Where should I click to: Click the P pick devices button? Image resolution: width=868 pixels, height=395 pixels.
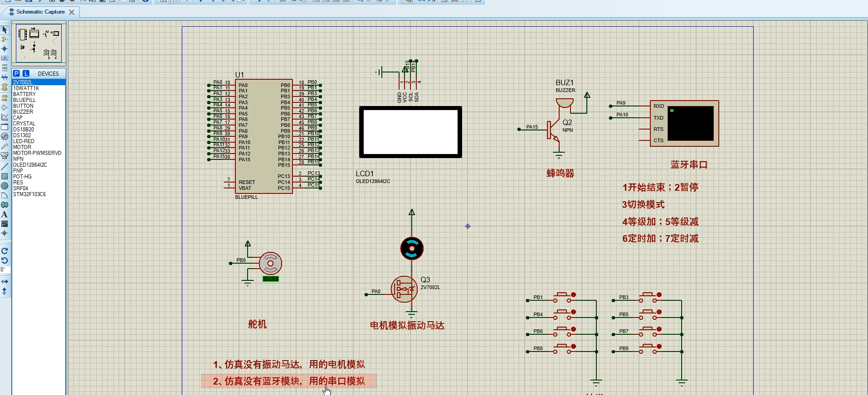click(x=16, y=73)
